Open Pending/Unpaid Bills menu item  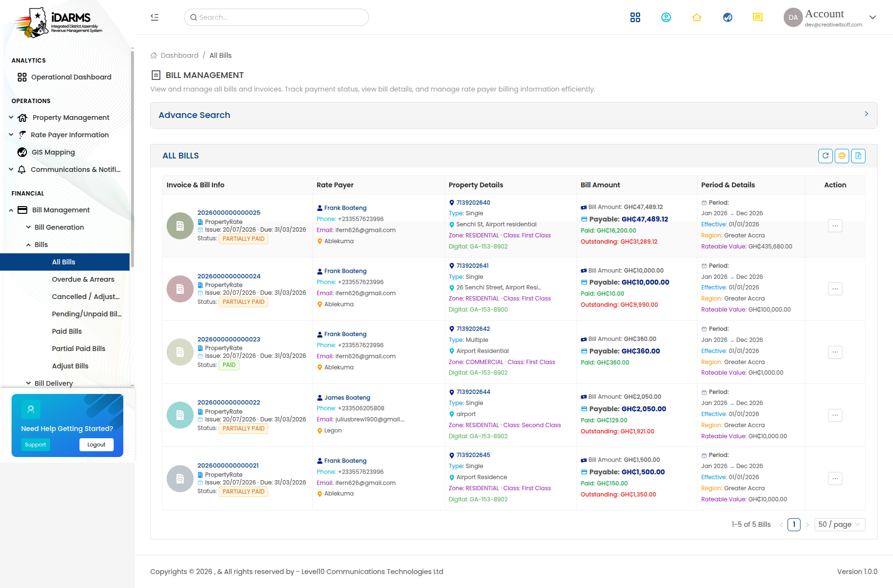(87, 314)
